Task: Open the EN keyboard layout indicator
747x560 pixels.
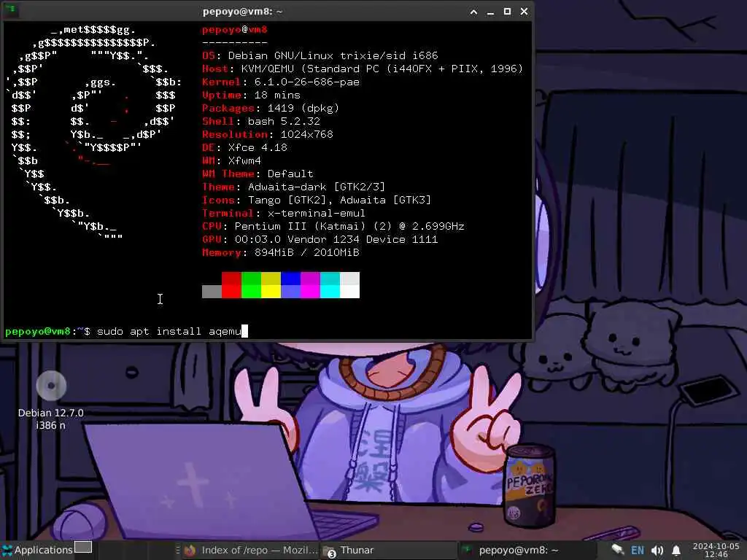Action: coord(638,551)
